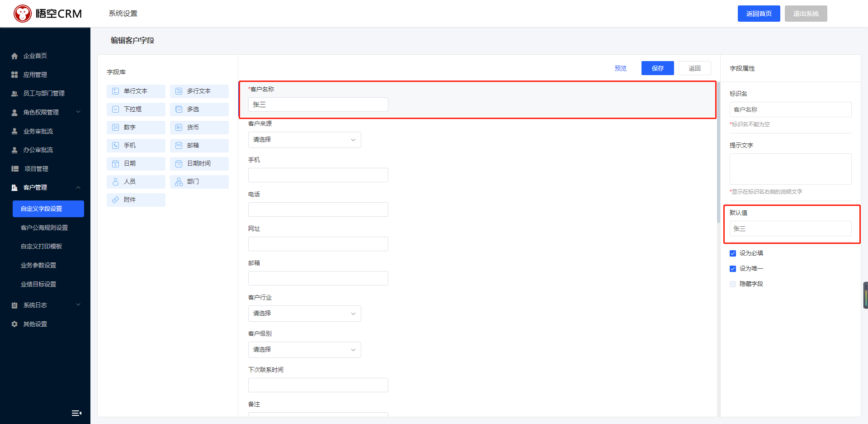Click the 邮箱 form input field
The height and width of the screenshot is (424, 868).
(318, 278)
